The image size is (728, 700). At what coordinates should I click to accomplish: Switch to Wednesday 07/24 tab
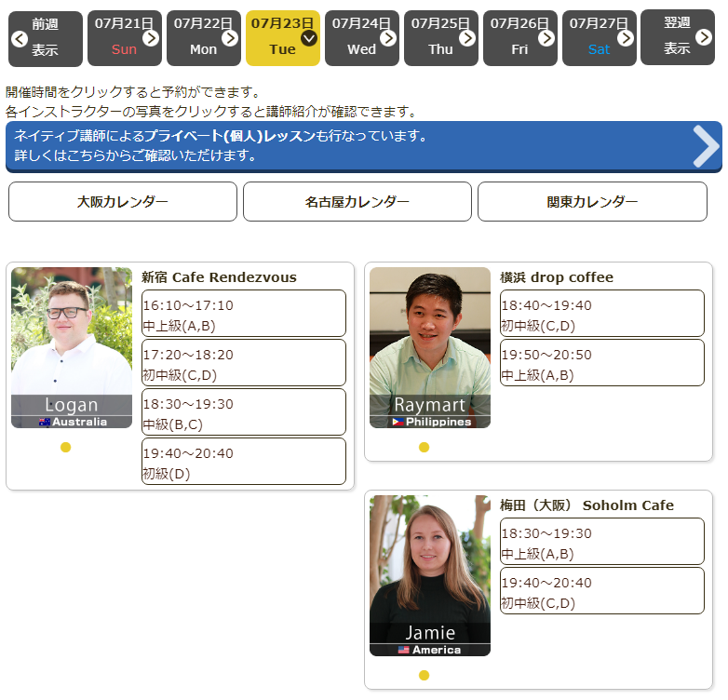[x=362, y=38]
